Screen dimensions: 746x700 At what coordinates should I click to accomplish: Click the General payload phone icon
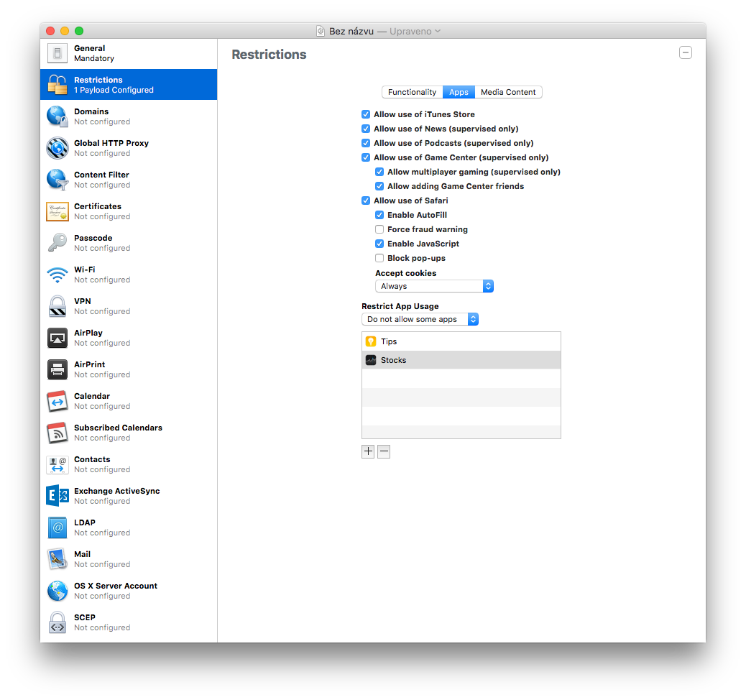click(57, 52)
